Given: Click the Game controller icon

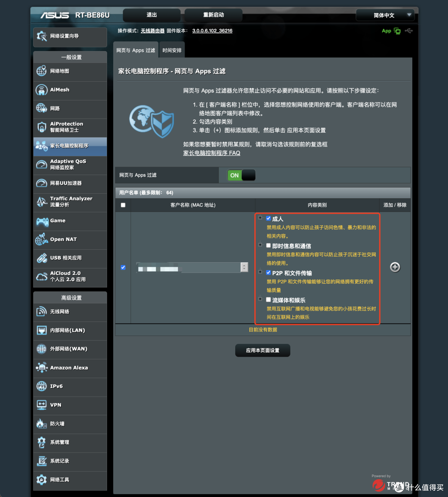Looking at the screenshot, I should [42, 221].
